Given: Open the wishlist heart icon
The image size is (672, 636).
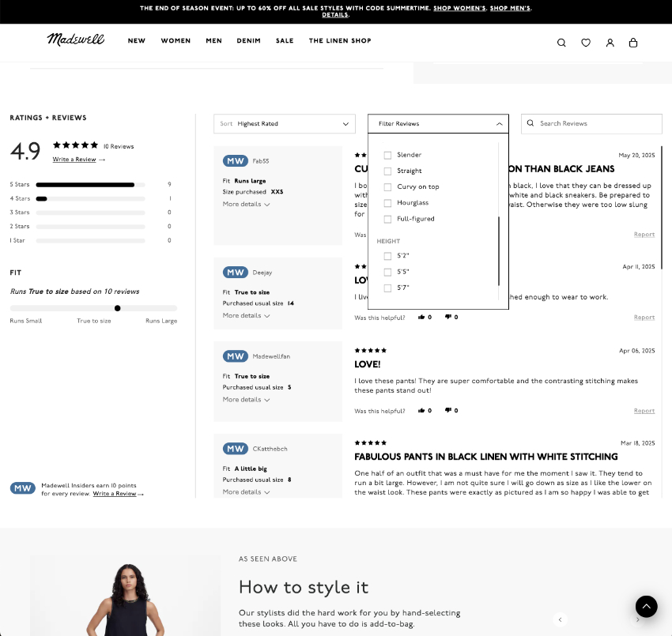Looking at the screenshot, I should pos(586,43).
